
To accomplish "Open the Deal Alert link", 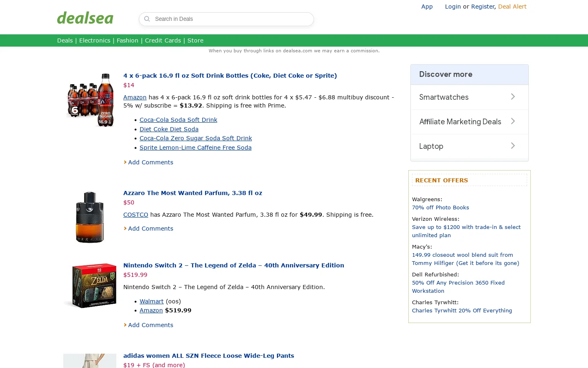I will (512, 7).
